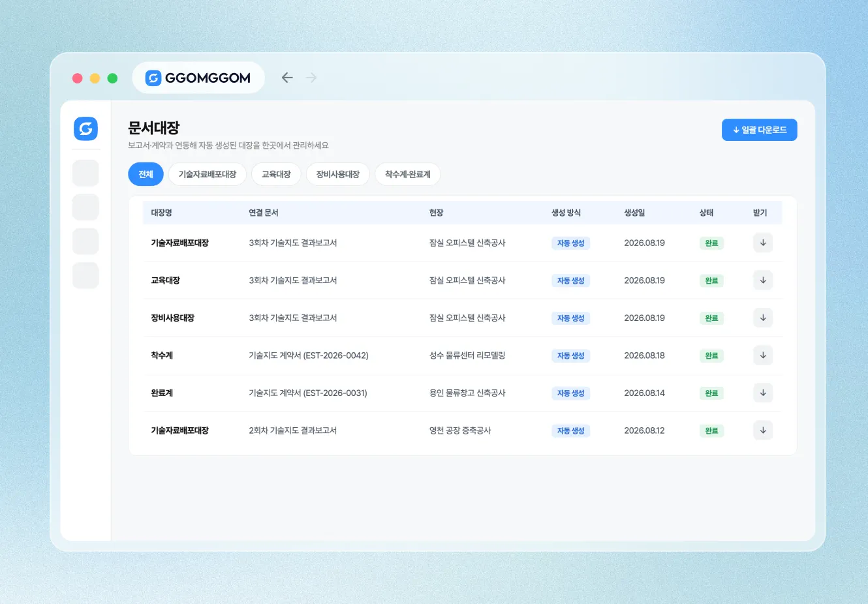The height and width of the screenshot is (604, 868).
Task: Select the GGOMGGOM browser tab
Action: click(x=198, y=78)
